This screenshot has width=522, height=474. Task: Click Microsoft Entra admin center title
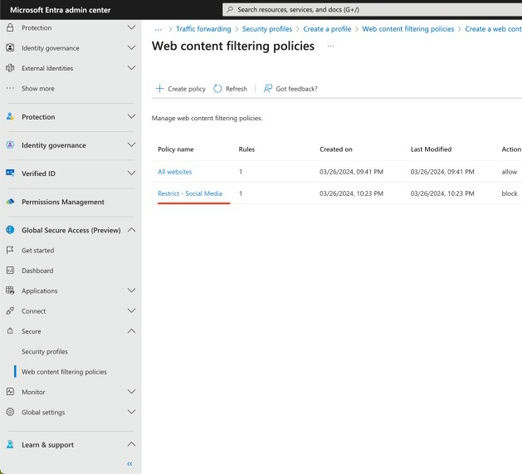[x=60, y=10]
